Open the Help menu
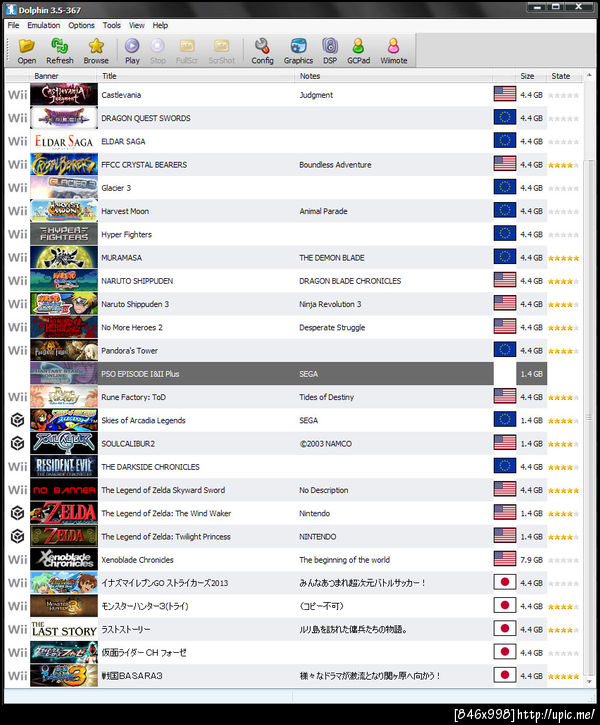The width and height of the screenshot is (600, 725). [x=160, y=25]
